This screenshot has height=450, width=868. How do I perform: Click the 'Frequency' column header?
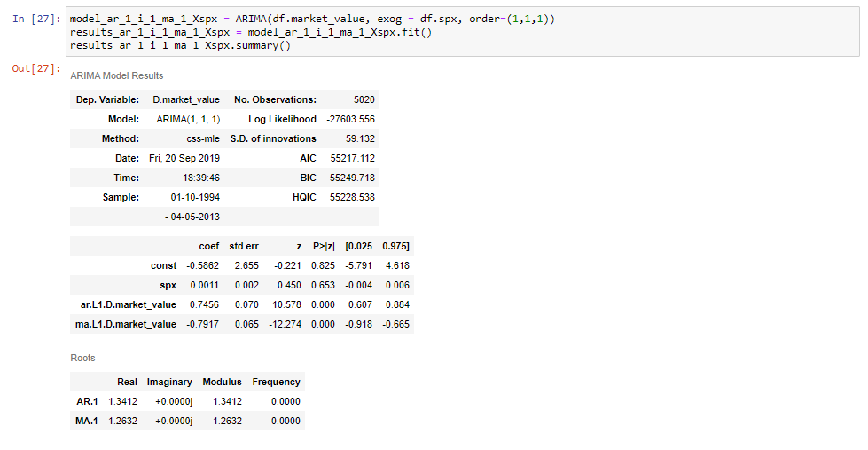(x=277, y=382)
